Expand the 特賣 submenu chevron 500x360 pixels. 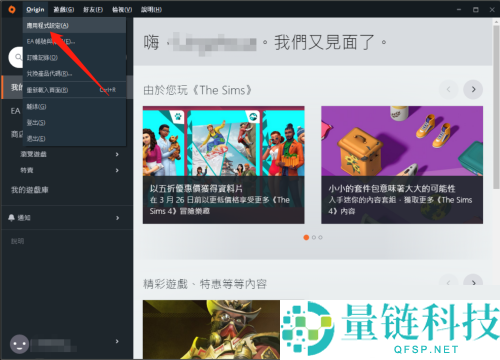[117, 170]
